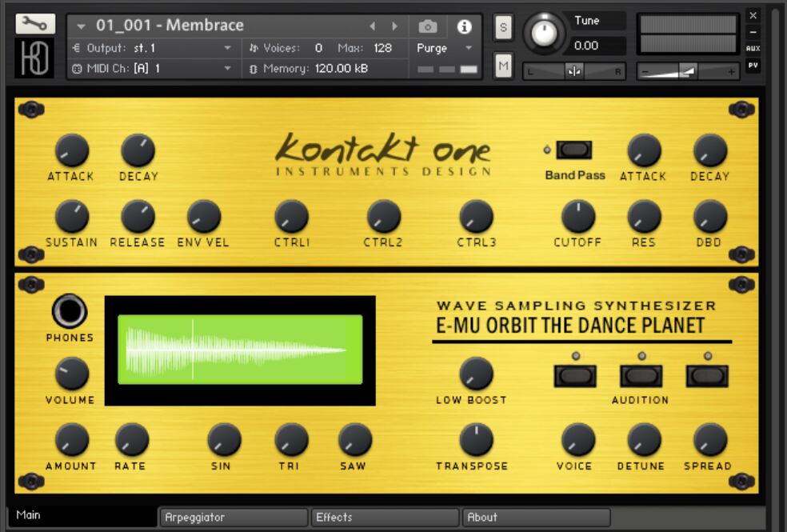Click the Tune knob in header
Viewport: 787px width, 532px height.
(544, 33)
